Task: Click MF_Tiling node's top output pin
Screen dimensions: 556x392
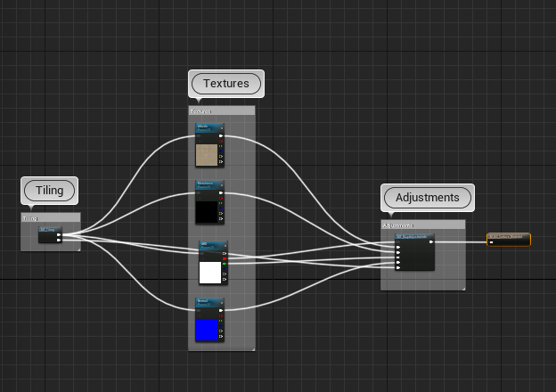Action: click(59, 234)
